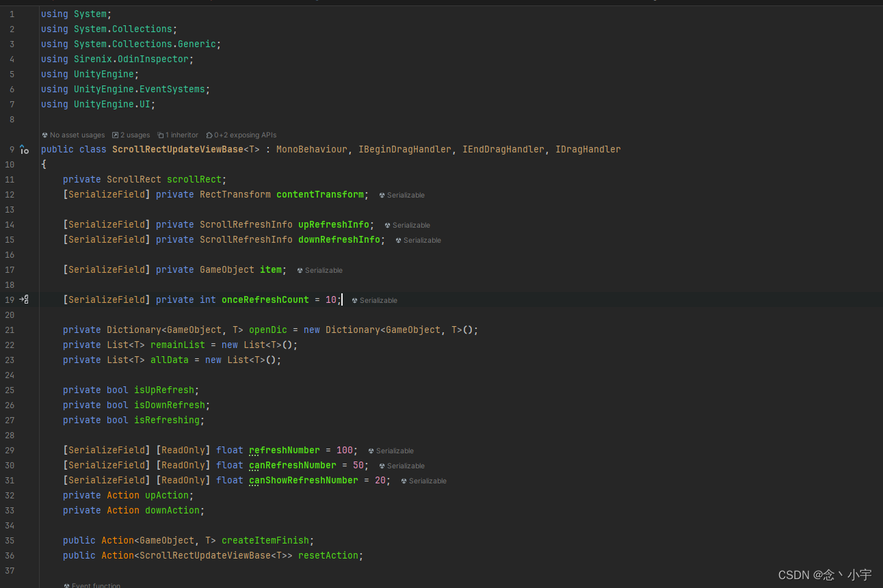Click the Serializable hint after contentTransform
Screen dimensions: 883x588
(401, 196)
